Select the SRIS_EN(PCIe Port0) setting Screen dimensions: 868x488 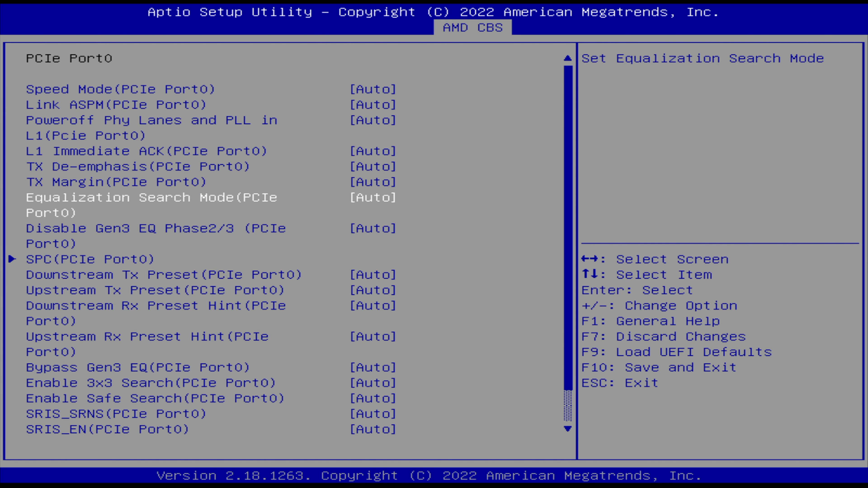[x=108, y=429]
